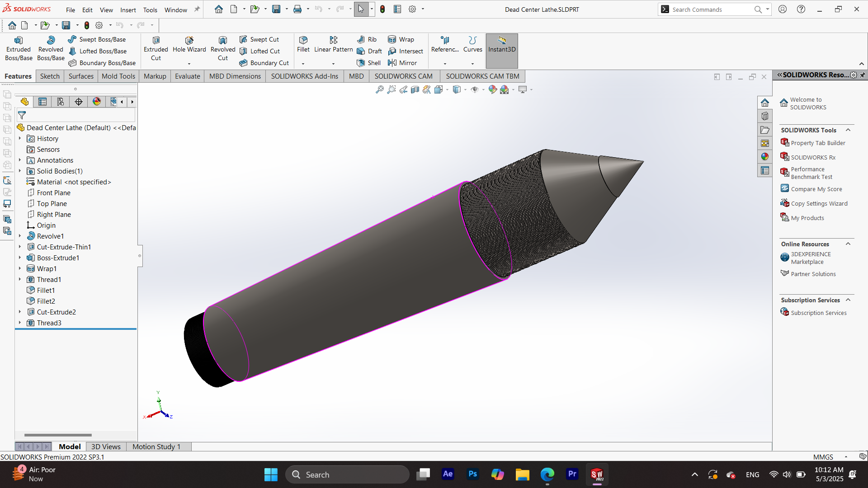Open the Curves tool
This screenshot has width=868, height=488.
(x=473, y=45)
